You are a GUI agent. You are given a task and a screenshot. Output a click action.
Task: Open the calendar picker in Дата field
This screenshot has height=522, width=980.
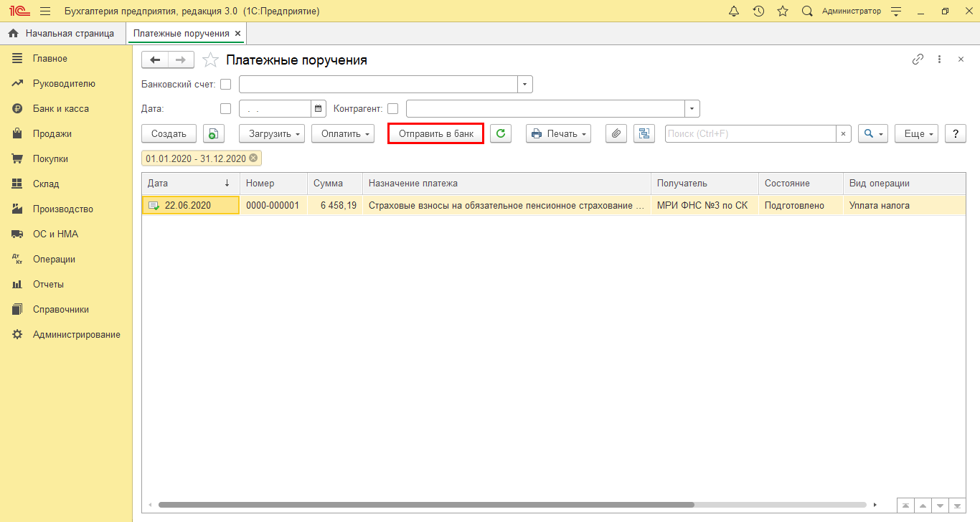pos(319,109)
